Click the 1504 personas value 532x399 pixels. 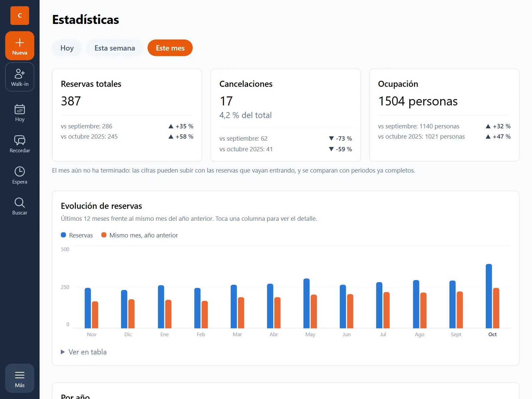(x=418, y=101)
